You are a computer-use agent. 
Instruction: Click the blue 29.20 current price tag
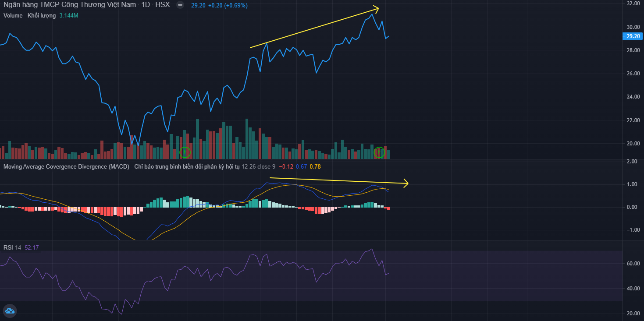click(x=633, y=36)
